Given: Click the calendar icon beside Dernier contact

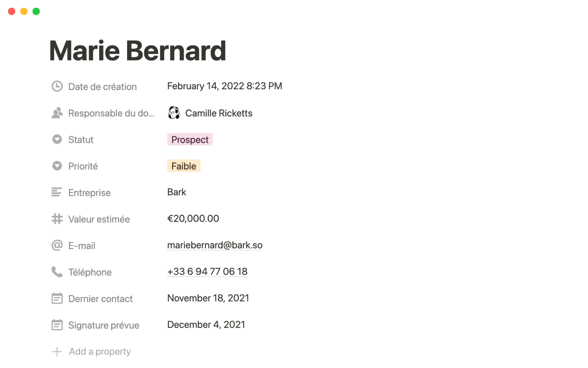Looking at the screenshot, I should pos(57,298).
